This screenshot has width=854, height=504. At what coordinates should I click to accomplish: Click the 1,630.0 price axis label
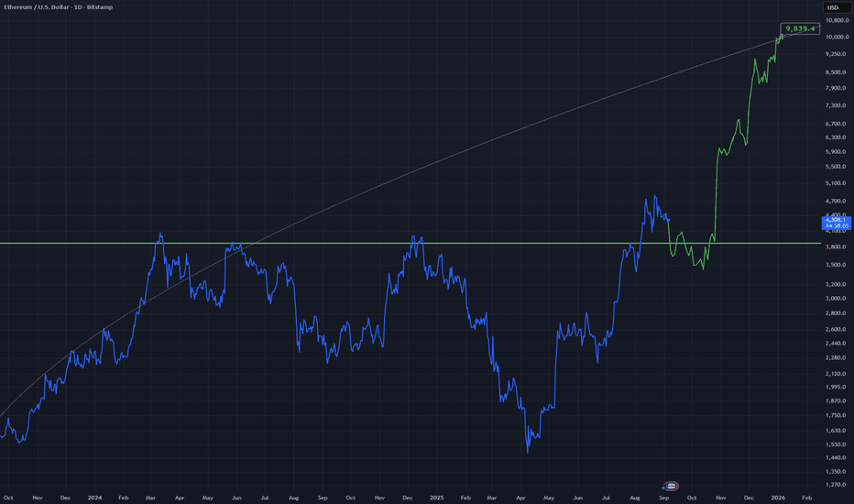(x=836, y=431)
